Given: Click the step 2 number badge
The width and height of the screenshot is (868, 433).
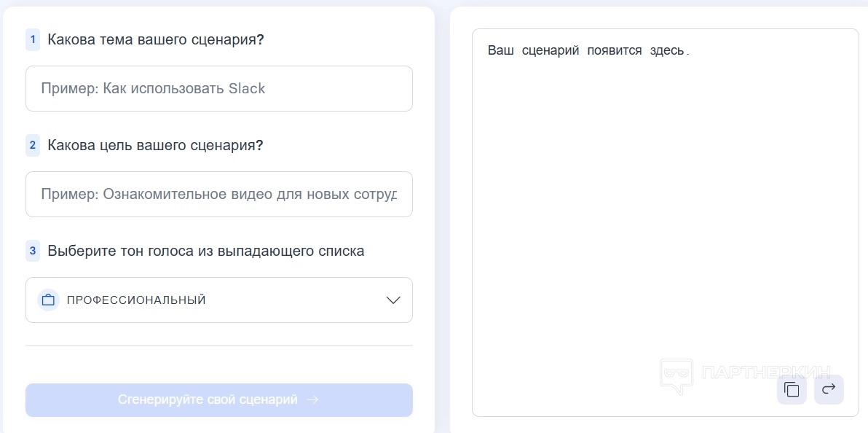Looking at the screenshot, I should pyautogui.click(x=33, y=145).
